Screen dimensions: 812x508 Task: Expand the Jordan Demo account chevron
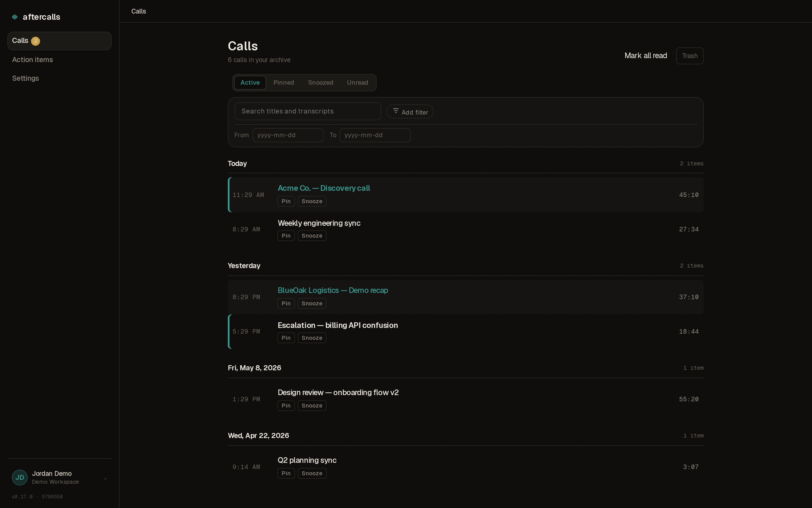pos(105,479)
